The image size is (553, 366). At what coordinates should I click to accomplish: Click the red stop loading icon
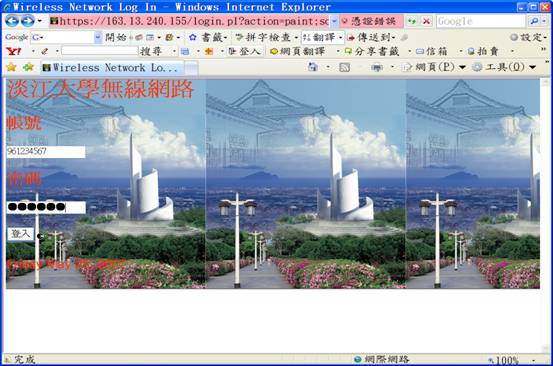427,22
